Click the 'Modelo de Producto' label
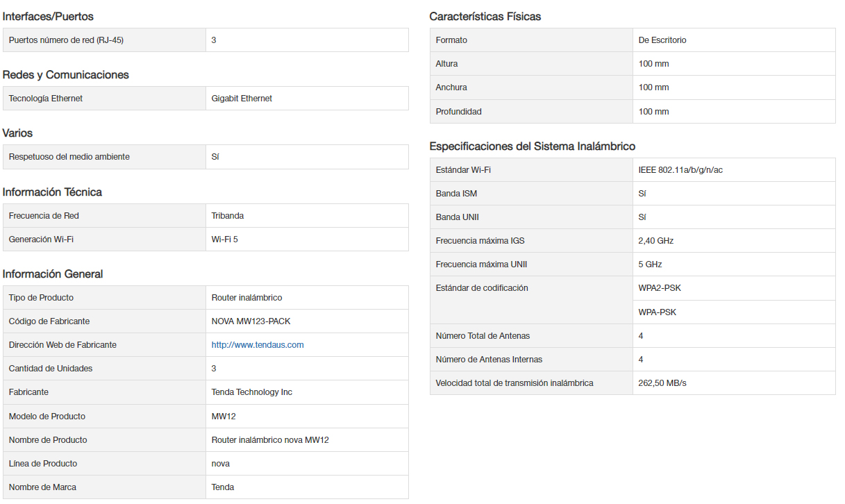Screen dimensions: 845x504 tap(47, 417)
